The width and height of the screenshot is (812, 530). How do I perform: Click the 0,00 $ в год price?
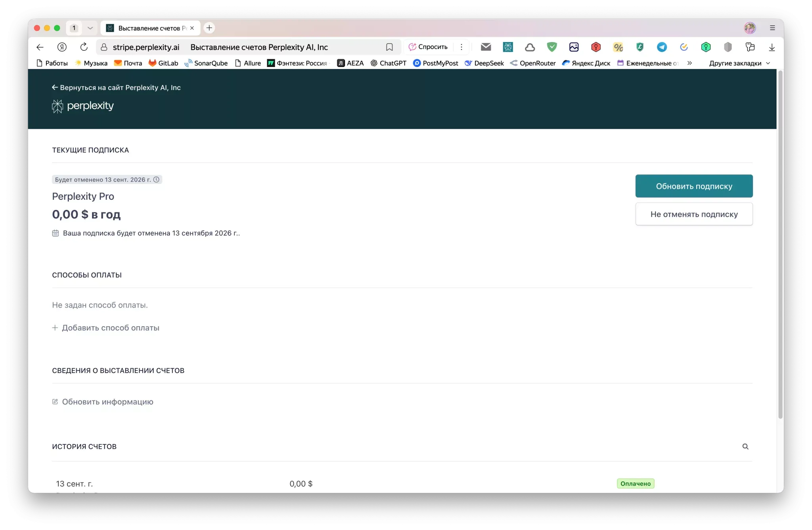(86, 214)
